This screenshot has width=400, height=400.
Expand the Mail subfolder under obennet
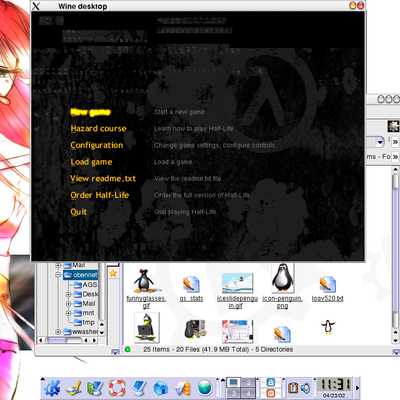[69, 304]
